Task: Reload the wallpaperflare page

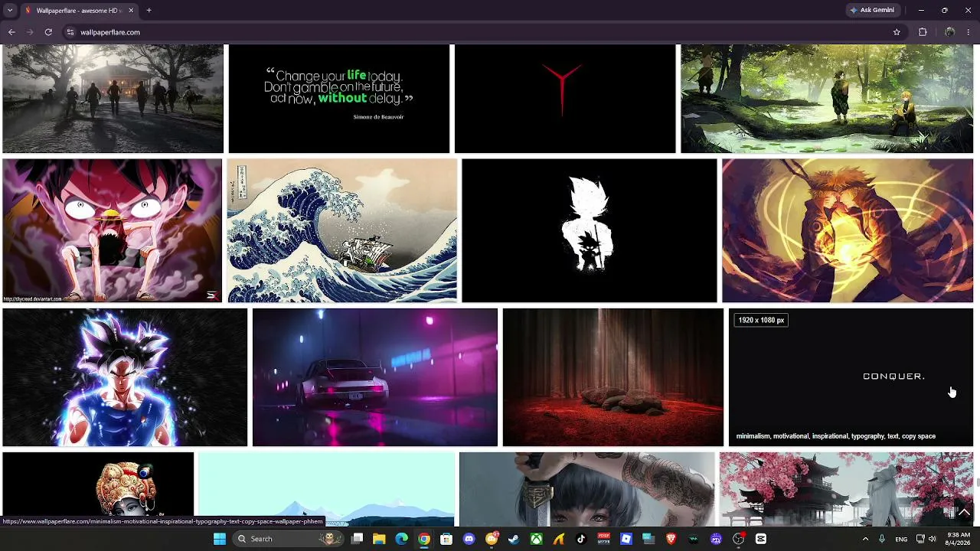Action: 48,32
